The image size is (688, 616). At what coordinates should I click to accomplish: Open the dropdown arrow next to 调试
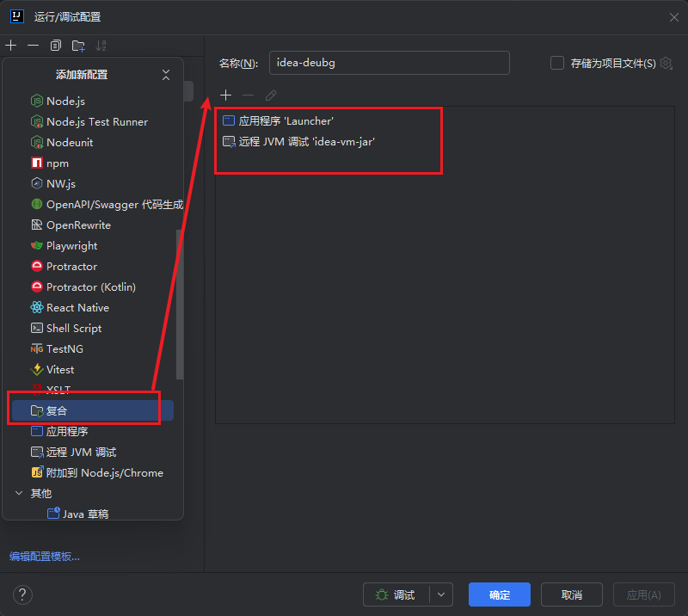(440, 594)
